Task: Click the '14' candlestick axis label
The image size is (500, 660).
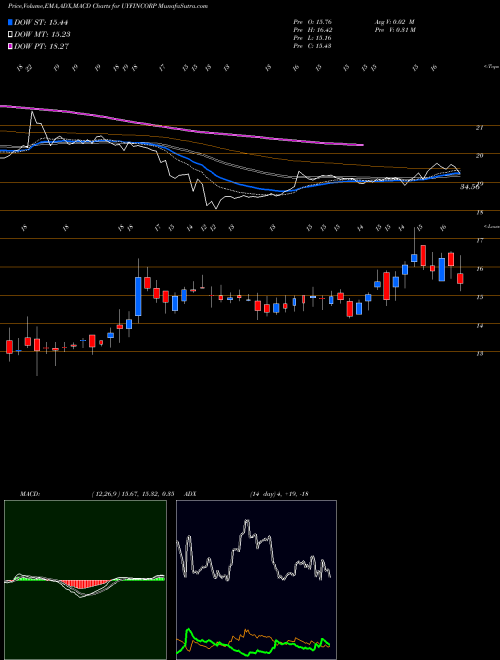Action: click(x=479, y=326)
